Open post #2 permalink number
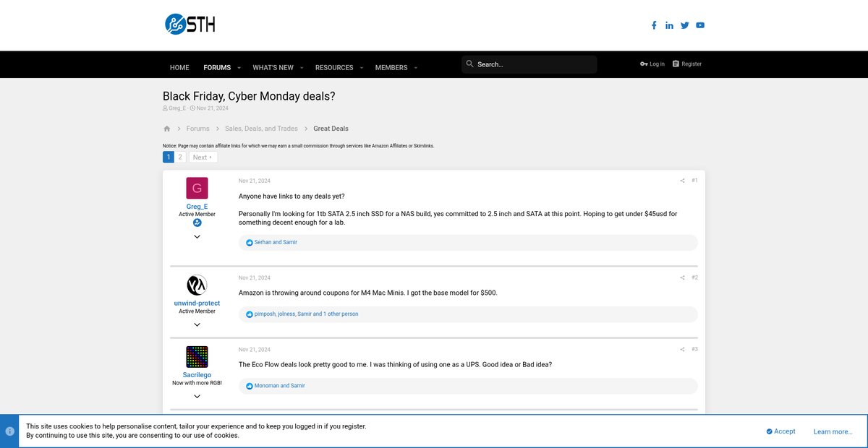The image size is (868, 448). click(694, 277)
